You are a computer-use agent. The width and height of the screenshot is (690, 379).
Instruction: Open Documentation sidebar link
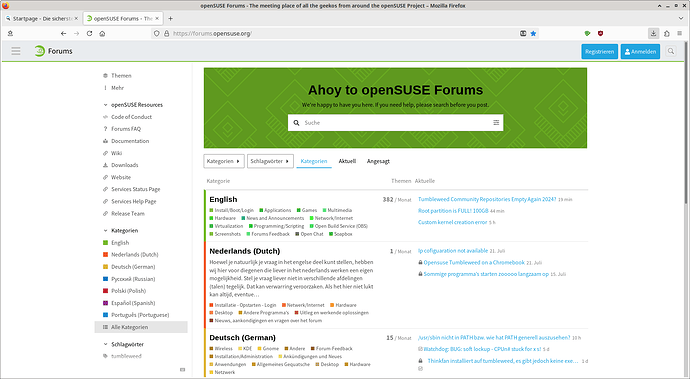130,141
